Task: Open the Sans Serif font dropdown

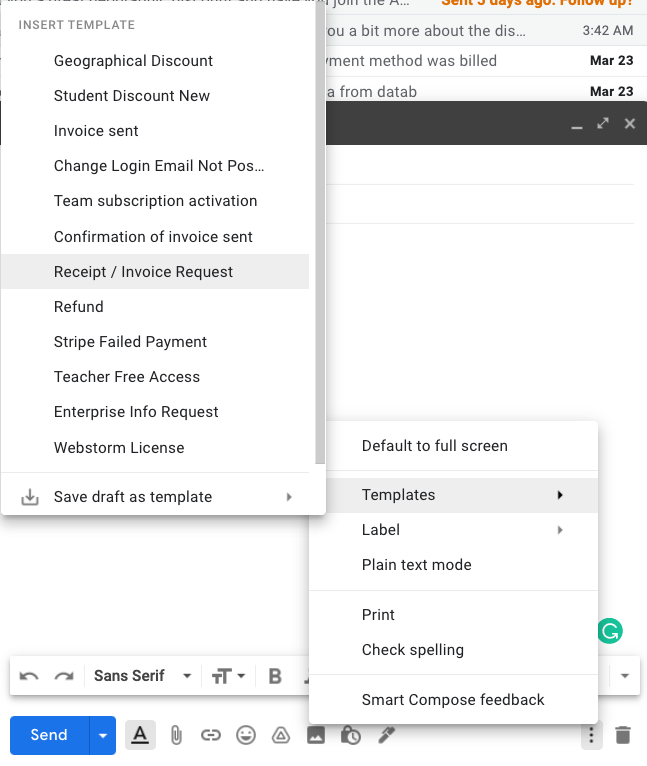Action: pyautogui.click(x=142, y=676)
